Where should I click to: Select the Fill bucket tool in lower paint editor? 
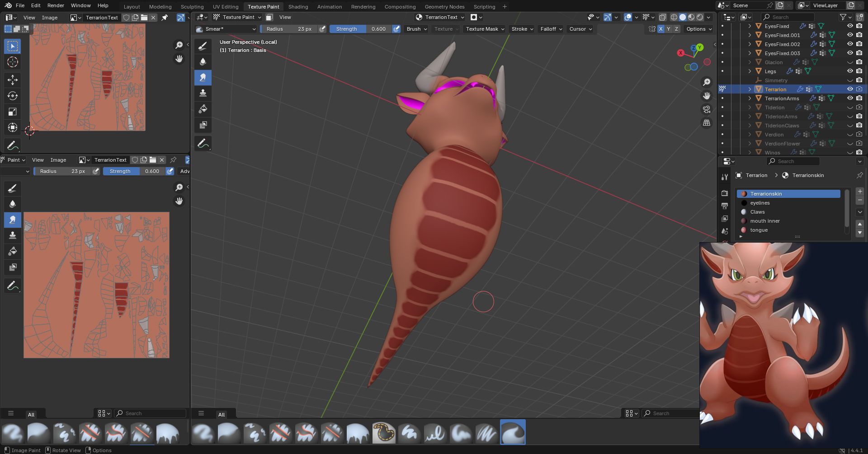(x=13, y=251)
